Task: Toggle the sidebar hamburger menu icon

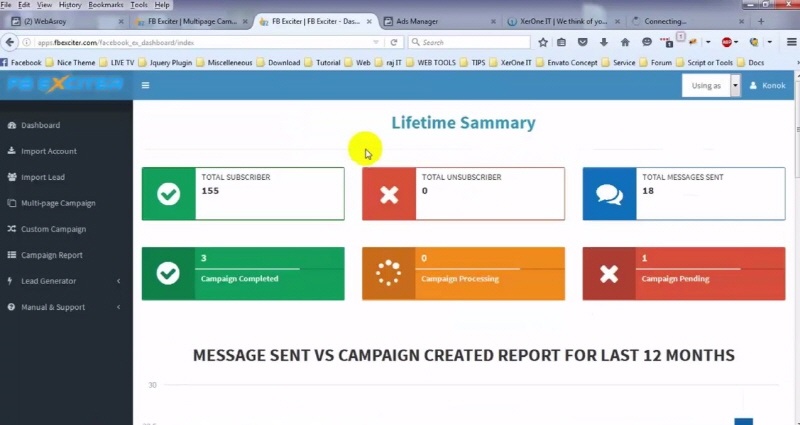Action: (145, 85)
